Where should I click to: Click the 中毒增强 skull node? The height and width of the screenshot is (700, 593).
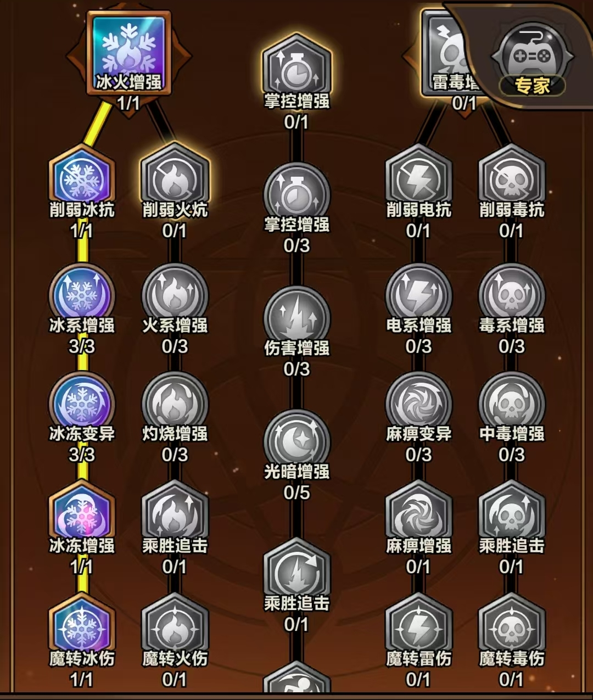[x=512, y=402]
